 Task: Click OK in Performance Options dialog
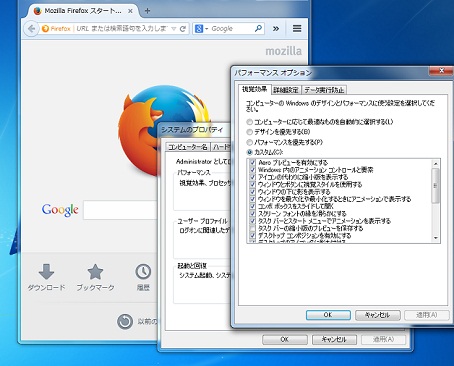click(328, 315)
